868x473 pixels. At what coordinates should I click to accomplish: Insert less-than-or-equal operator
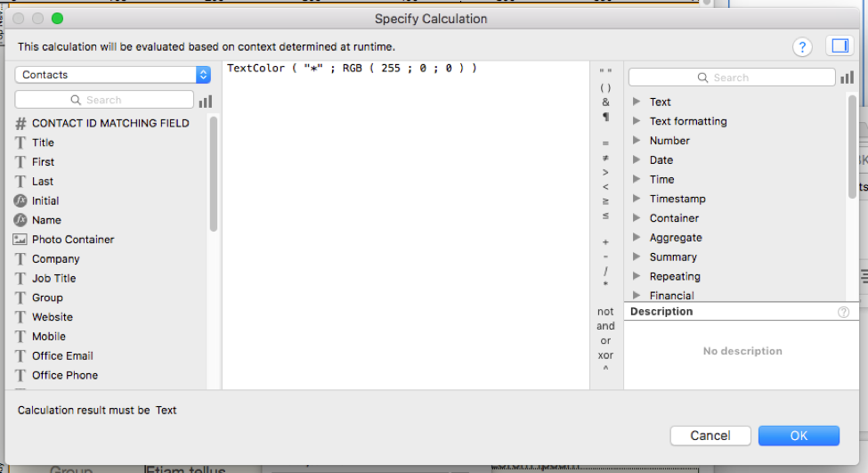[605, 216]
